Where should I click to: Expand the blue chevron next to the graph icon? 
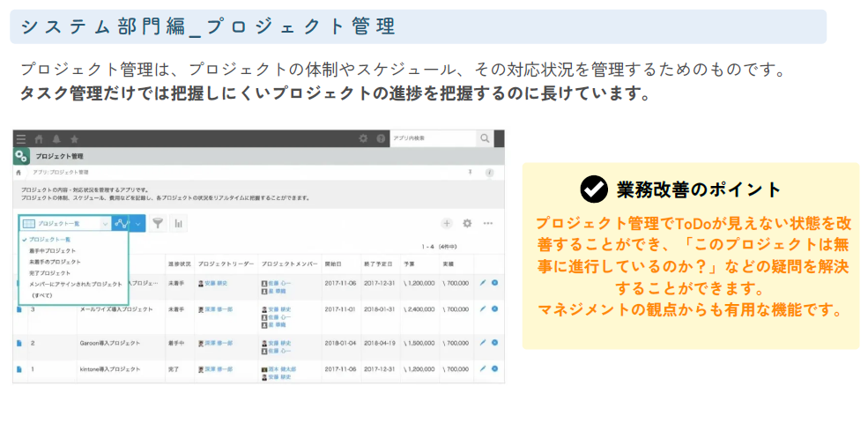point(137,224)
